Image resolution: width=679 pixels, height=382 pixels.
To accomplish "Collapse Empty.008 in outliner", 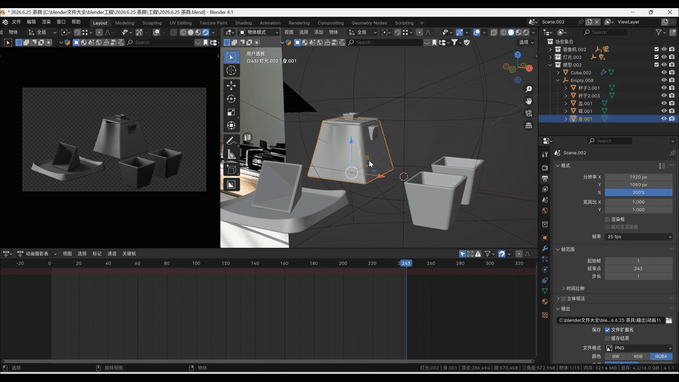I will [558, 81].
